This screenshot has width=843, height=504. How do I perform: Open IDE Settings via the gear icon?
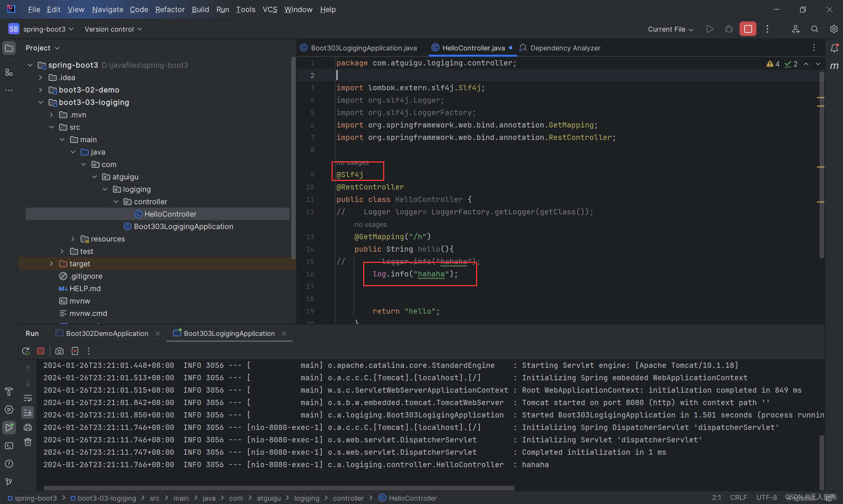(x=834, y=29)
